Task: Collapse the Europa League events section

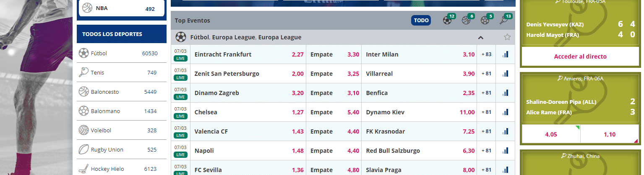Action: (x=481, y=38)
